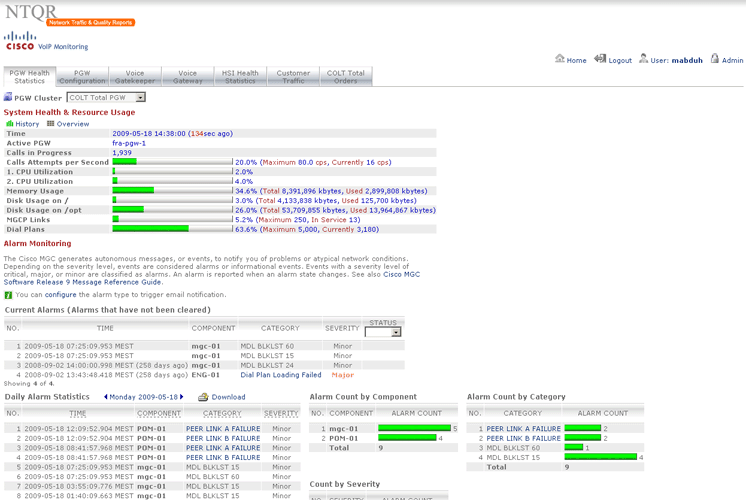This screenshot has width=746, height=500.
Task: Click the configure alarm type link
Action: [60, 295]
